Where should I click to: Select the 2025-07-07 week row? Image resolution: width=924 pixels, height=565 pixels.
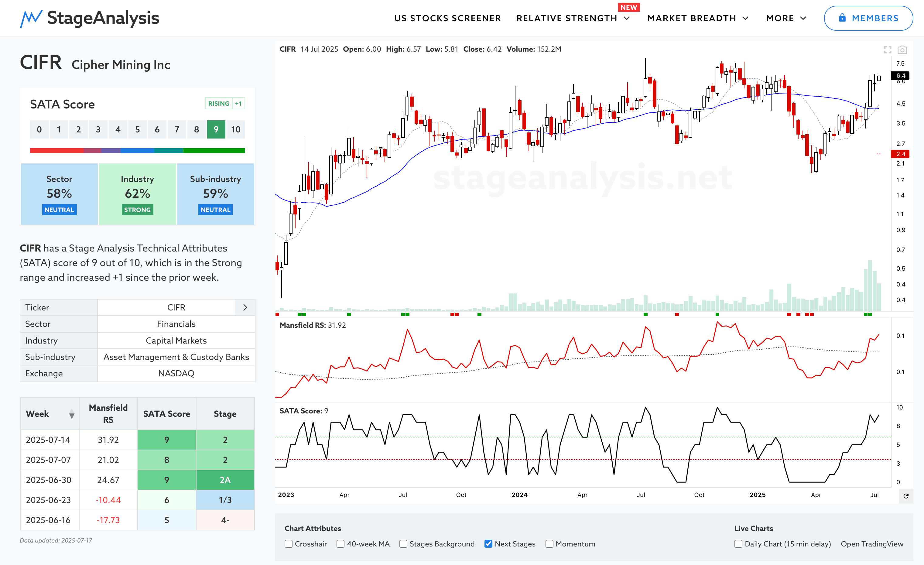(137, 460)
